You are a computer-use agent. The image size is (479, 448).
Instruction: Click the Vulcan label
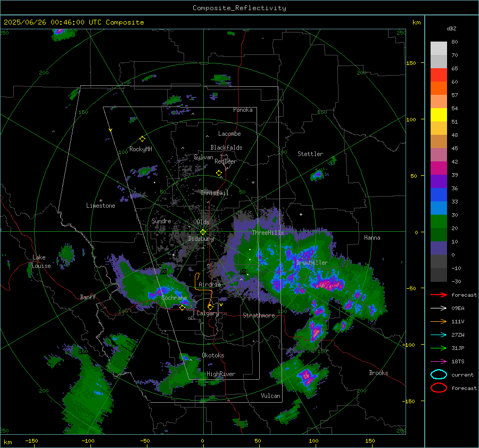(x=270, y=396)
